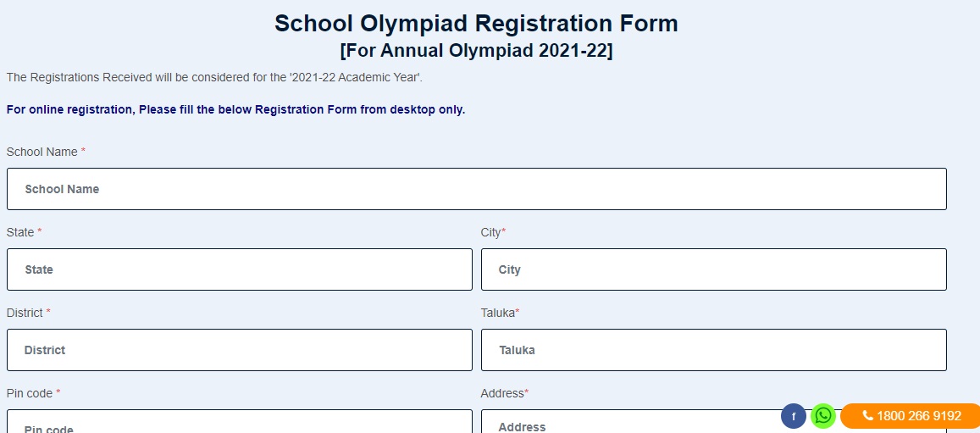Viewport: 980px width, 433px height.
Task: Open WhatsApp chat icon
Action: tap(822, 416)
